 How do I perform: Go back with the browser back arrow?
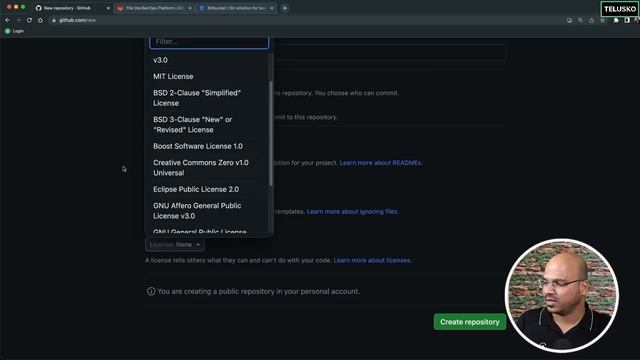(x=7, y=20)
